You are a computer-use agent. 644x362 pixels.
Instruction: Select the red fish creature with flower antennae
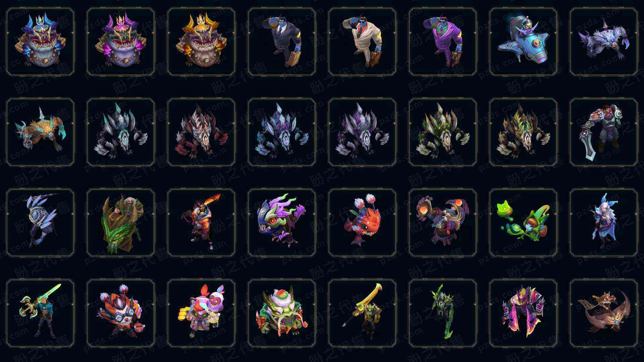(362, 223)
